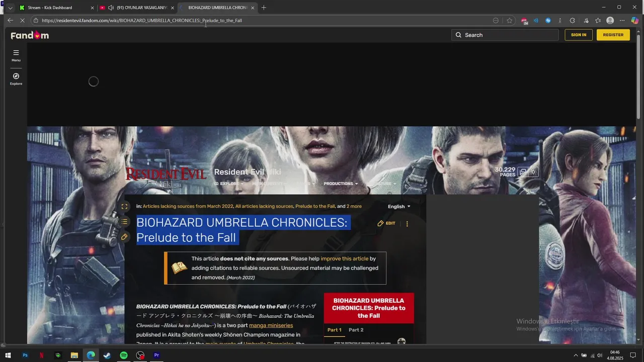Open the Resident Evil Wiki title link
644x362 pixels.
point(247,172)
